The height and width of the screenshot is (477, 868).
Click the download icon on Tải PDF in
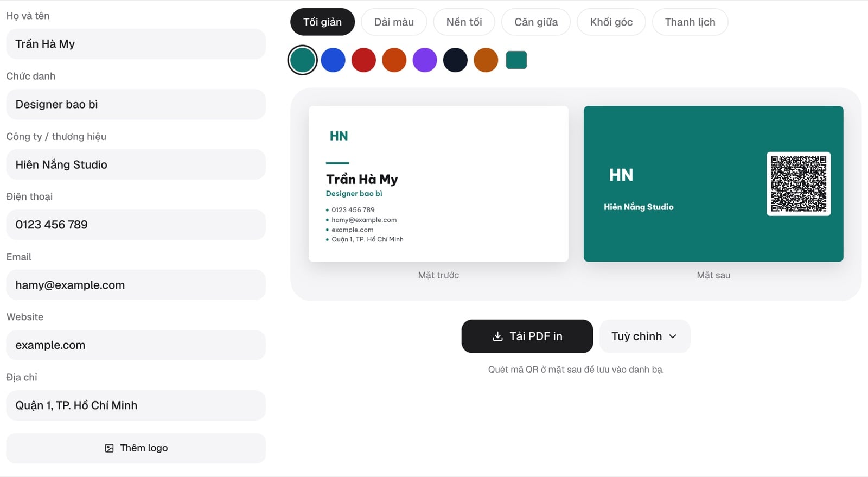pyautogui.click(x=497, y=336)
